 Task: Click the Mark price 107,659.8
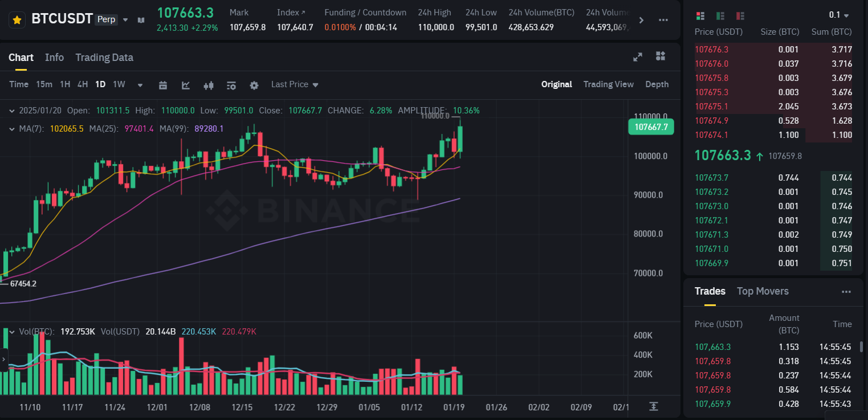click(x=247, y=27)
